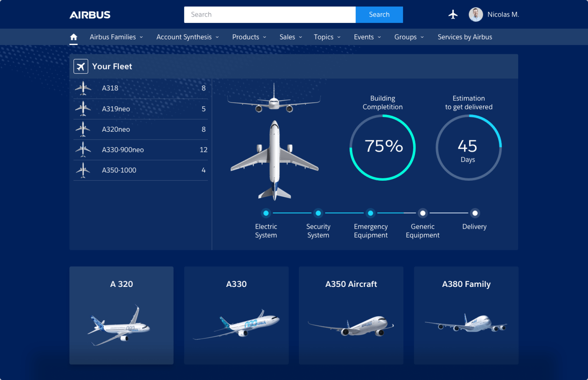Select the A350-1000 fleet row label
The width and height of the screenshot is (588, 380).
point(119,170)
